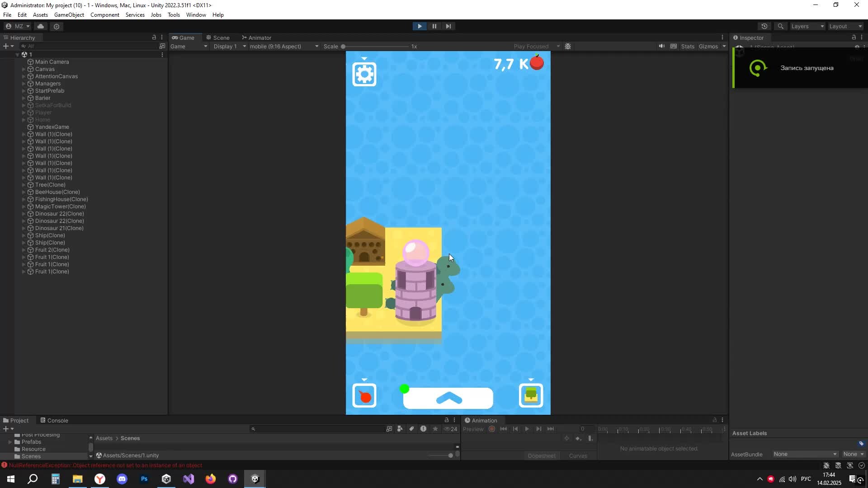The image size is (868, 488).
Task: Click the Play button in the toolbar
Action: tap(420, 26)
